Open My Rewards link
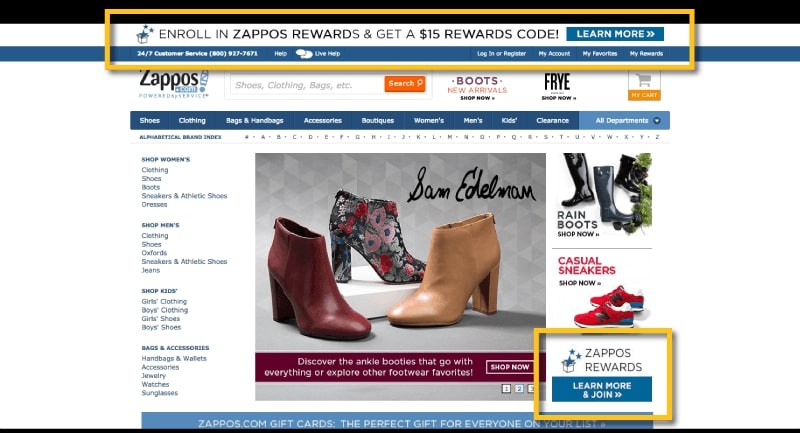800x433 pixels. [x=646, y=54]
